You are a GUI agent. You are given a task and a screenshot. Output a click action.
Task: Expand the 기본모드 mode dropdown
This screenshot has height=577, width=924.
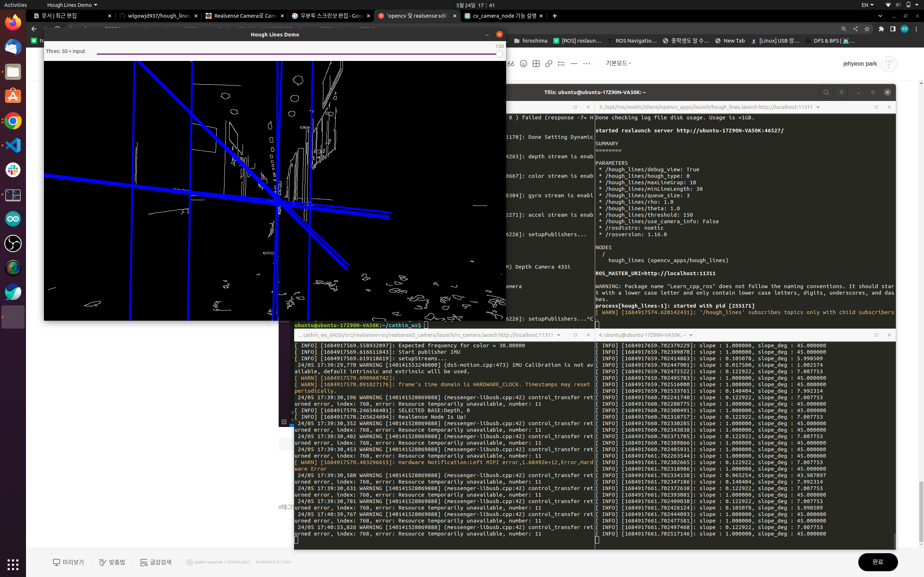point(618,63)
